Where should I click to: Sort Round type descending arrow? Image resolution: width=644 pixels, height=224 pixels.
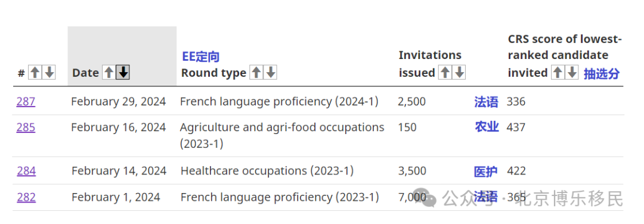pyautogui.click(x=270, y=73)
